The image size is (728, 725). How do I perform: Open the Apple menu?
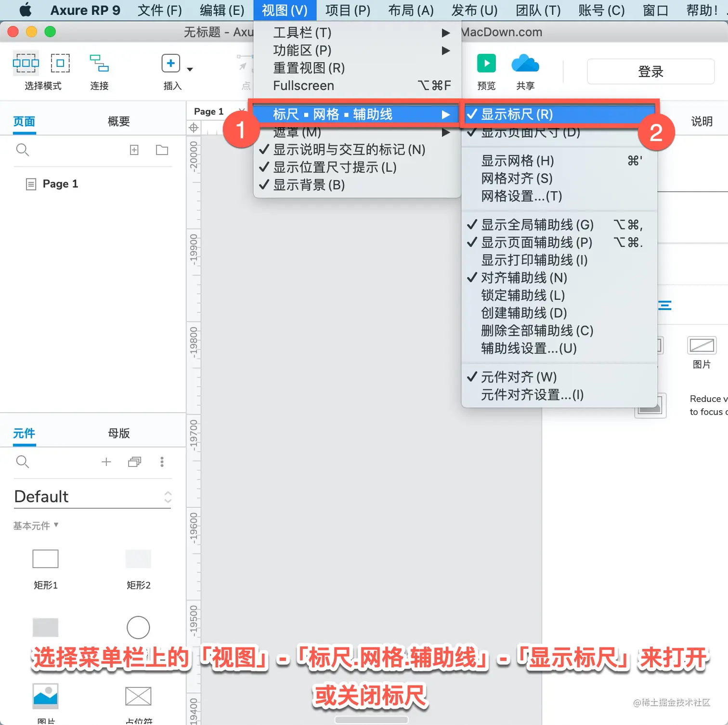(26, 10)
